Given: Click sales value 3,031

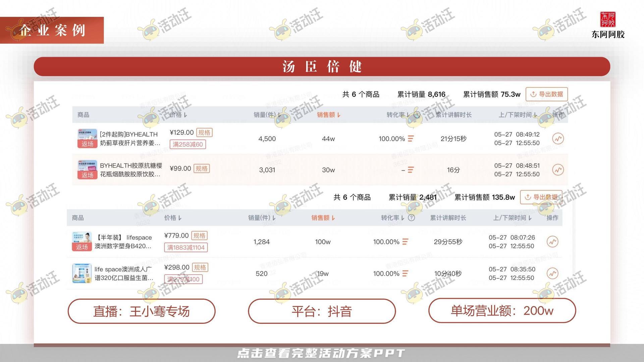Looking at the screenshot, I should coord(267,170).
